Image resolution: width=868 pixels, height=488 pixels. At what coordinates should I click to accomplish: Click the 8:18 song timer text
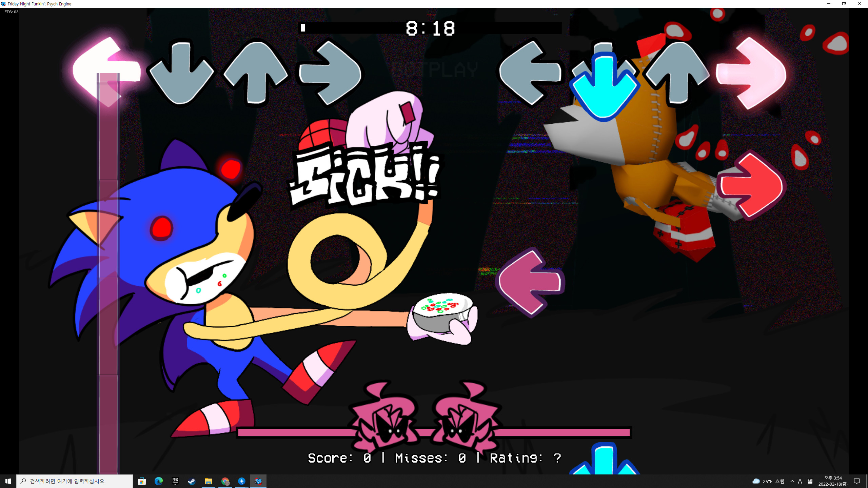point(430,28)
